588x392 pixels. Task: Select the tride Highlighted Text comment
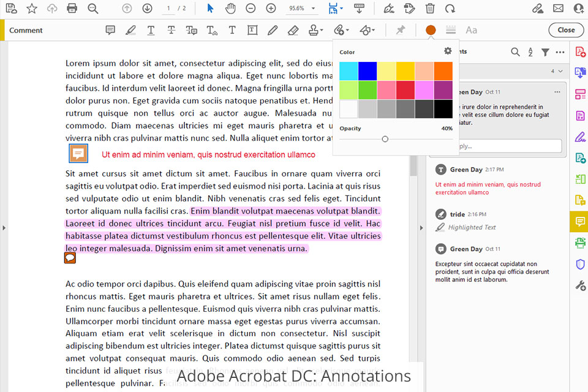tap(499, 221)
